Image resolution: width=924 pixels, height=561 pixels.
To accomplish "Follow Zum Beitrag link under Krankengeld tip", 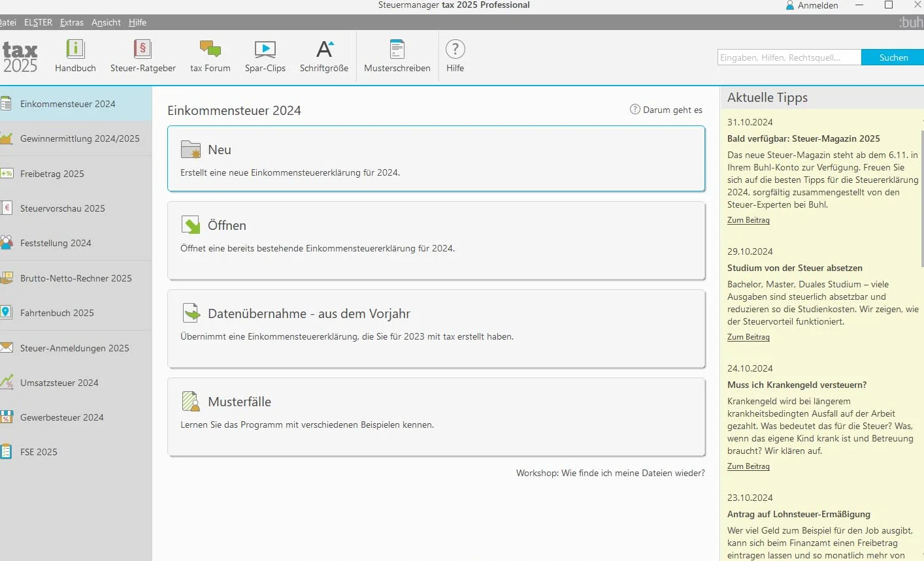I will [748, 466].
